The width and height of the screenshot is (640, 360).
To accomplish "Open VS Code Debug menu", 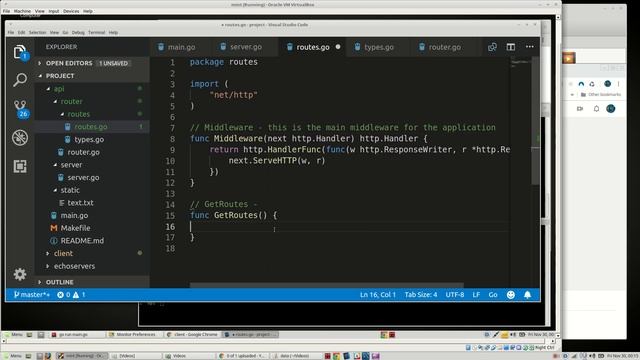I will click(78, 33).
